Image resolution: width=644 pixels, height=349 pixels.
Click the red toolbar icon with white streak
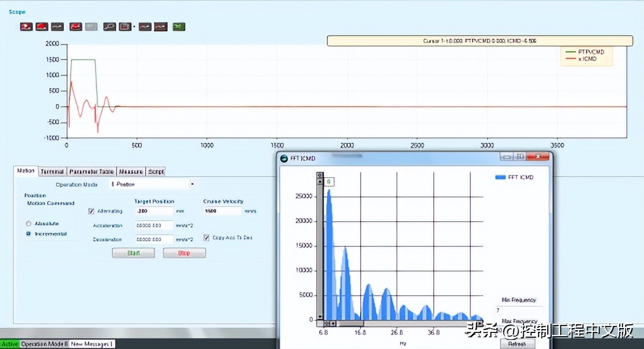point(76,27)
